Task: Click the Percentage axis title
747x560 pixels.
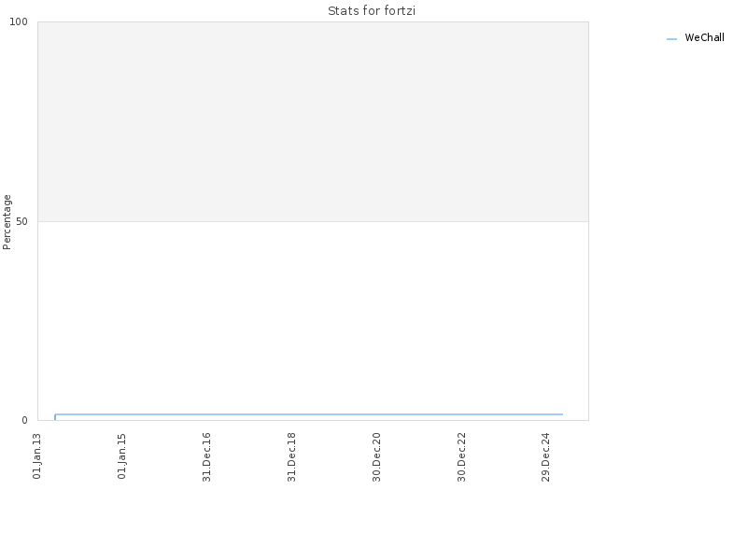Action: [7, 222]
